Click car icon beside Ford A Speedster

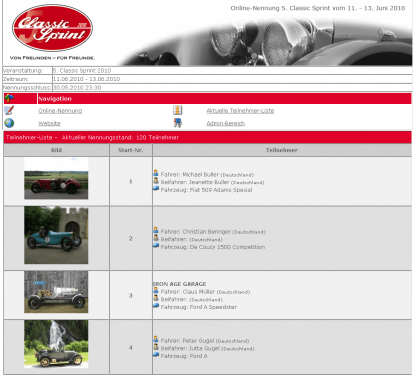pos(156,306)
